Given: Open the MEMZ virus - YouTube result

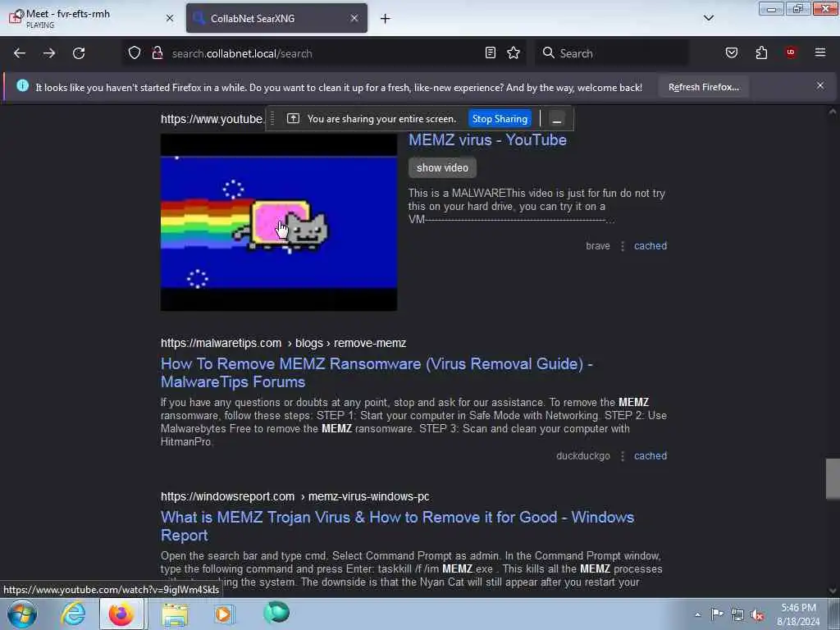Looking at the screenshot, I should tap(487, 139).
